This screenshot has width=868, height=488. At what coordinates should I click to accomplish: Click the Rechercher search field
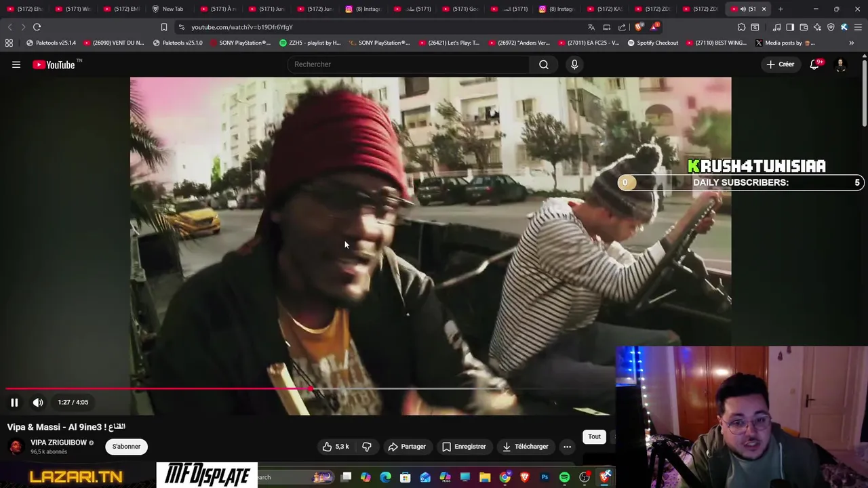tap(409, 64)
